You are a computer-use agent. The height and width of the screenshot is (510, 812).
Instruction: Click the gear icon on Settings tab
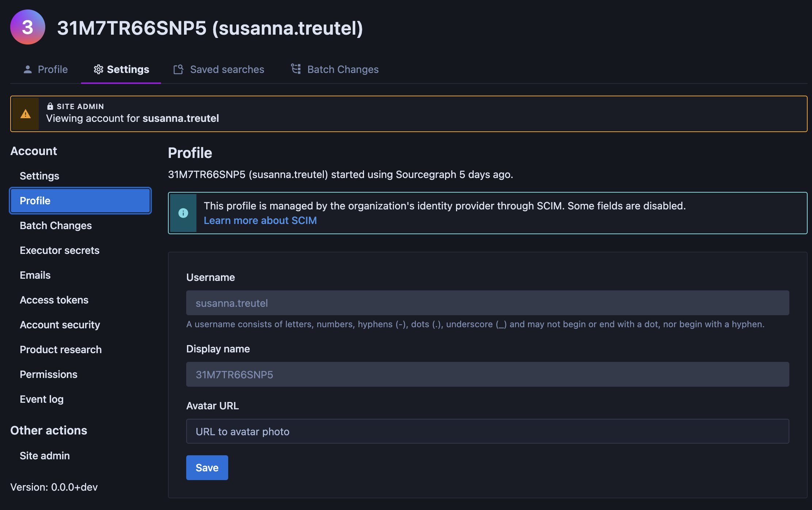tap(98, 69)
